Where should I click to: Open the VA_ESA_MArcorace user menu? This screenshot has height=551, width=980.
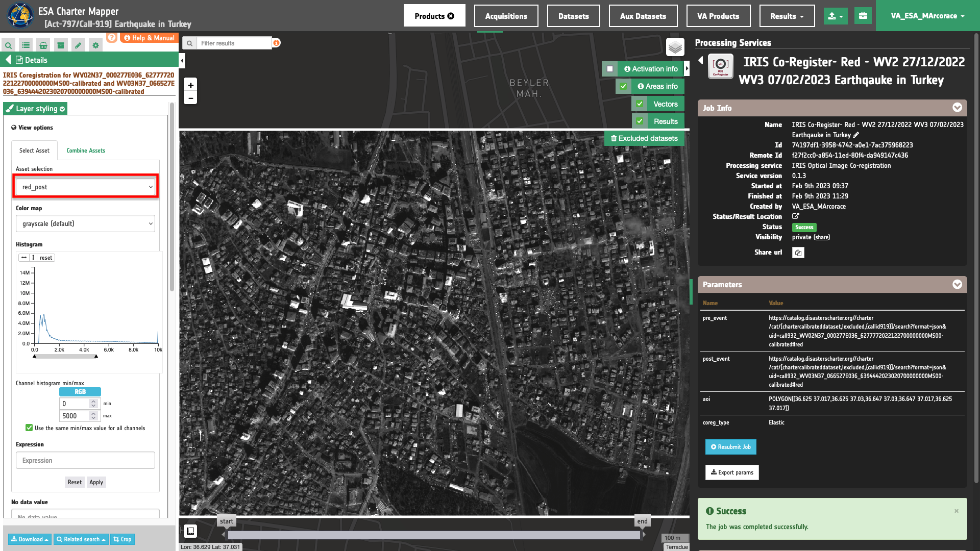(927, 16)
